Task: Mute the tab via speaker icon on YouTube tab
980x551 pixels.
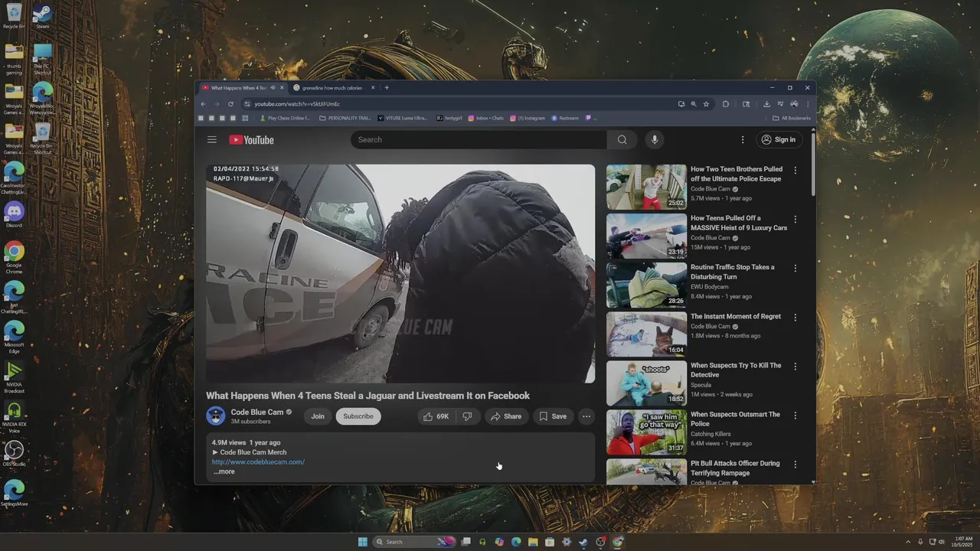Action: 273,88
